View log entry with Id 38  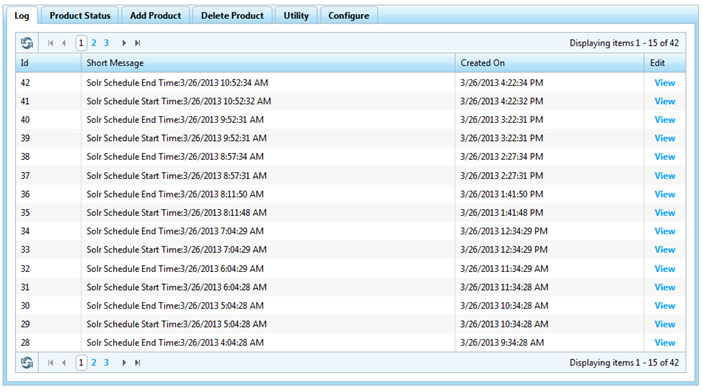[x=665, y=157]
